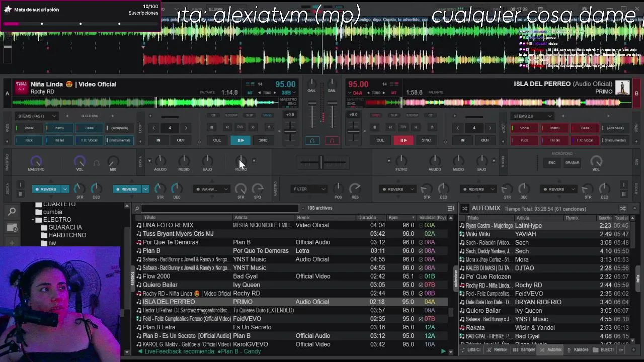Viewport: 644px width, 362px height.
Task: Open second REVERB effect dropdown arrow deck A
Action: click(x=145, y=189)
